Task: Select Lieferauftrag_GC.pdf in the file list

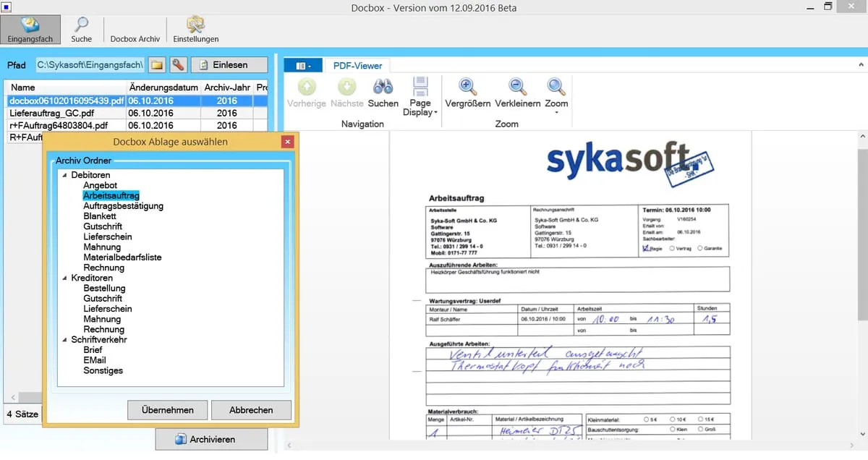Action: 52,114
